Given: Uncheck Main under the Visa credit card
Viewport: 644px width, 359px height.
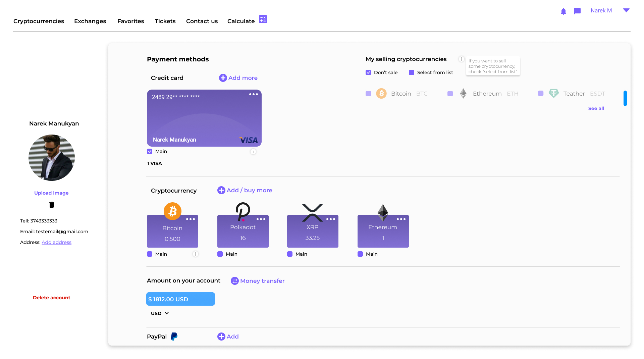Looking at the screenshot, I should point(150,151).
